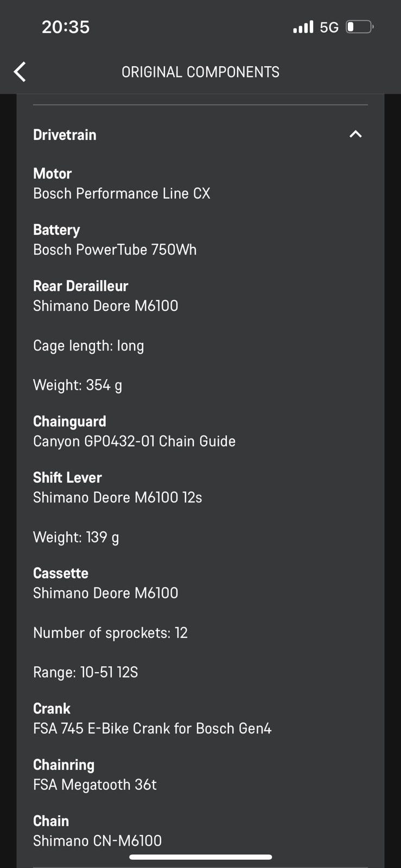This screenshot has height=868, width=401.
Task: Select Bosch Performance Line CX motor entry
Action: tap(122, 193)
